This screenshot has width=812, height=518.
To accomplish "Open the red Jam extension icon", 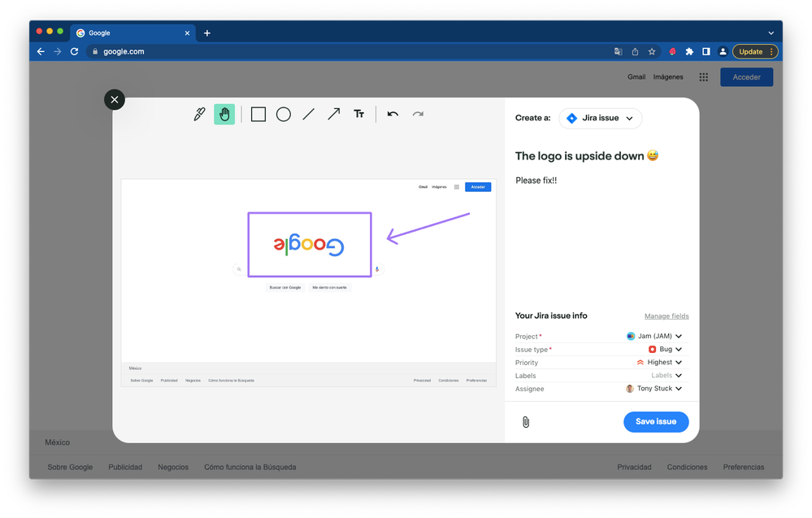I will pos(672,51).
